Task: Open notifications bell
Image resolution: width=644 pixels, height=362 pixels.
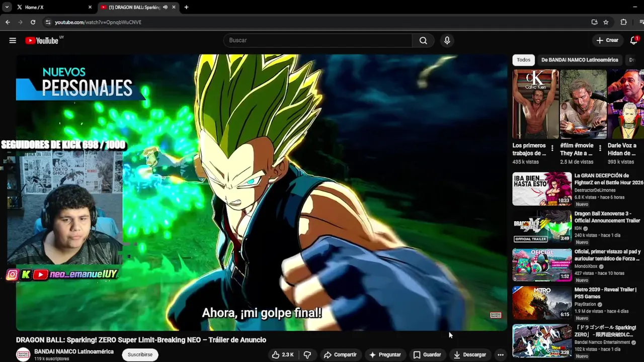Action: (633, 40)
